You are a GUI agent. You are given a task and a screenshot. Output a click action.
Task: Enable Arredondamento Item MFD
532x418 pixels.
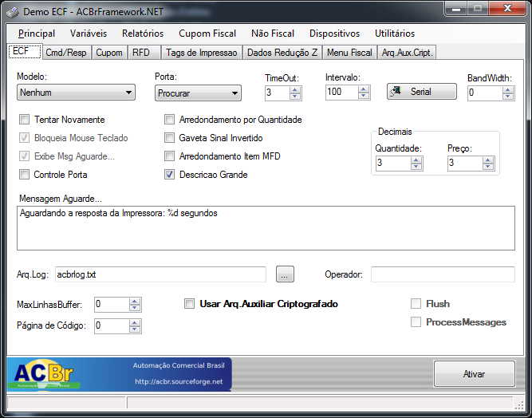[169, 156]
